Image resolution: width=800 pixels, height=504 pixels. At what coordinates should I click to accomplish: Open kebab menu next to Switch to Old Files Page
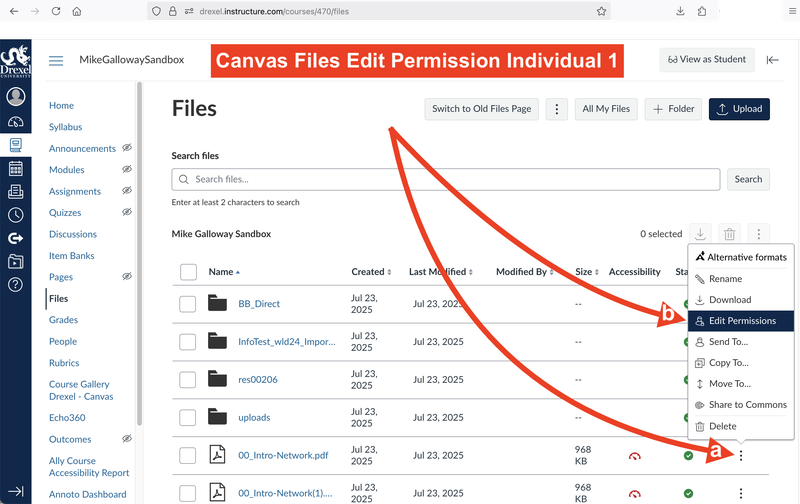point(557,109)
